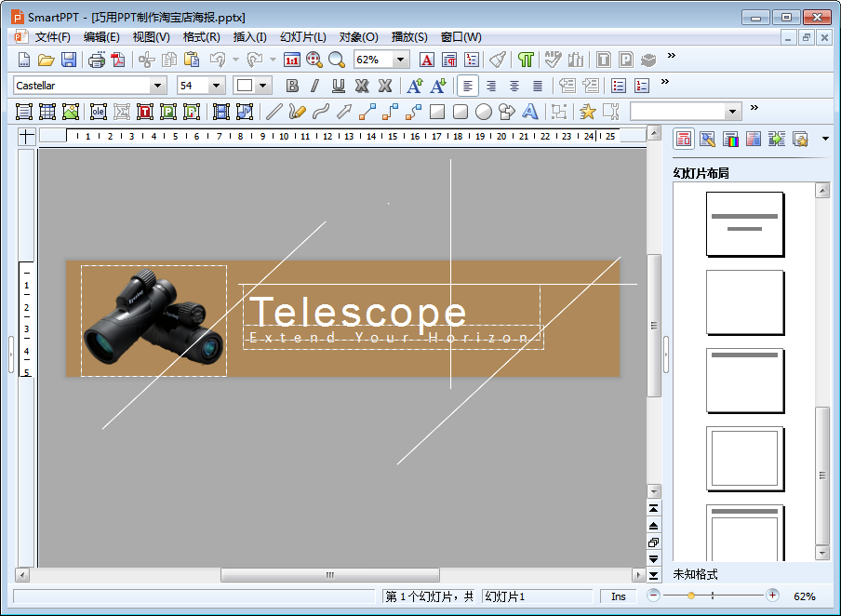841x616 pixels.
Task: Select the arrow line tool
Action: coord(344,112)
